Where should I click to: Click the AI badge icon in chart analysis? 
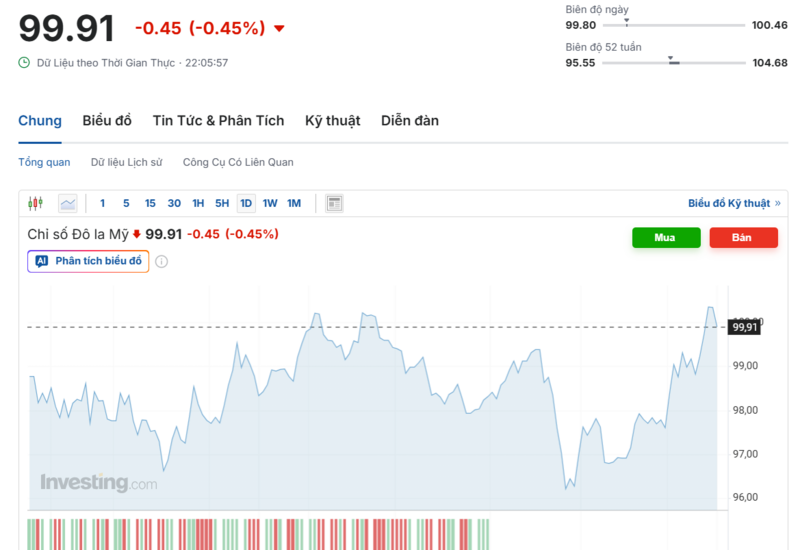click(41, 261)
